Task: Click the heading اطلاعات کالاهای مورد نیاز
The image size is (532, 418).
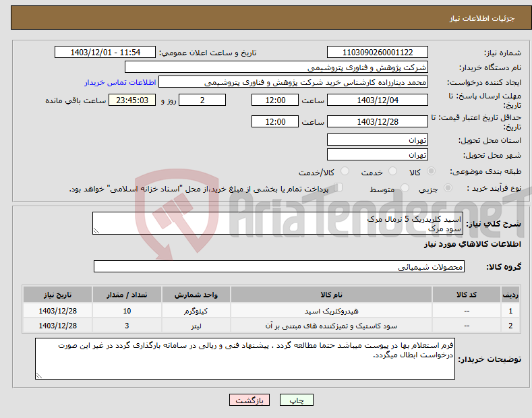Action: [x=472, y=244]
